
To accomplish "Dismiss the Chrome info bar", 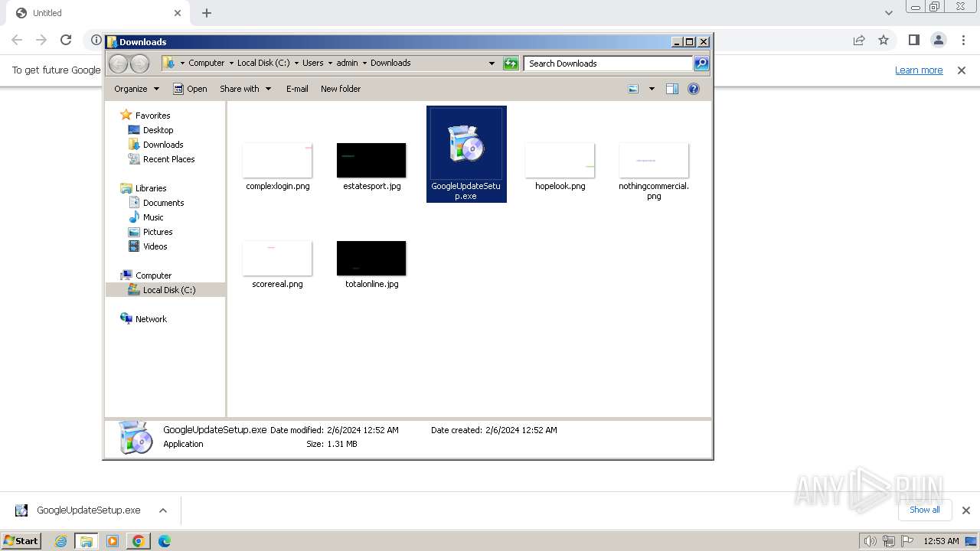I will (962, 70).
